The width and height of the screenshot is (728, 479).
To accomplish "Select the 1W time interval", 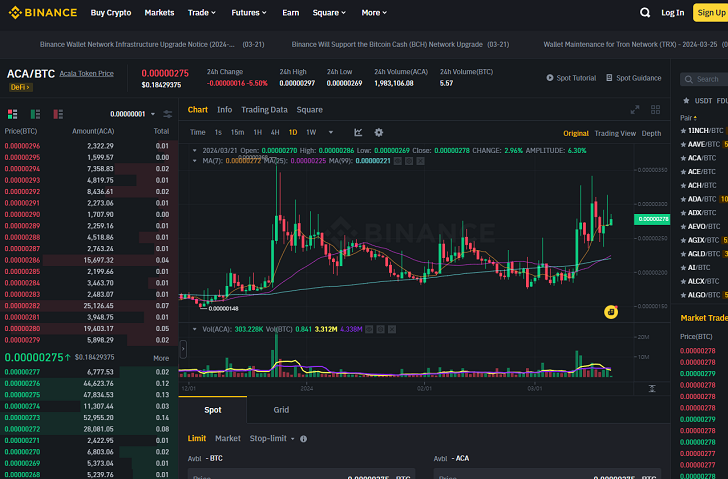I will [x=311, y=132].
